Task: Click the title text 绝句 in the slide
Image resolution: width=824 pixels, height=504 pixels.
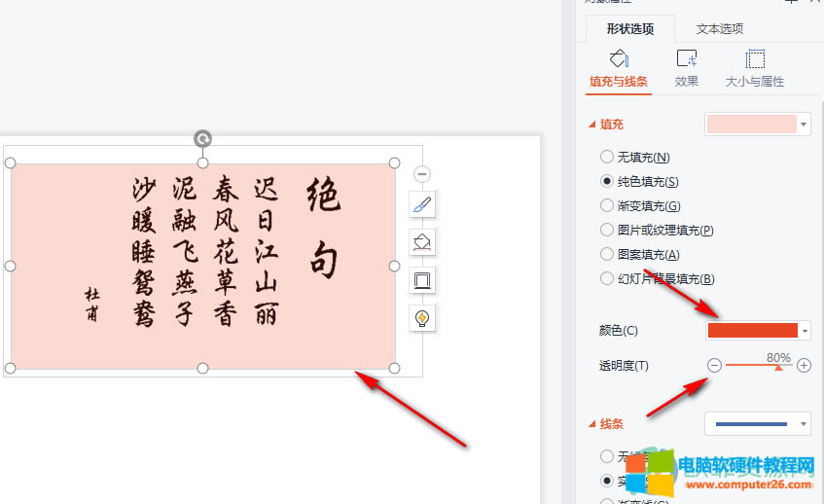Action: [x=324, y=227]
